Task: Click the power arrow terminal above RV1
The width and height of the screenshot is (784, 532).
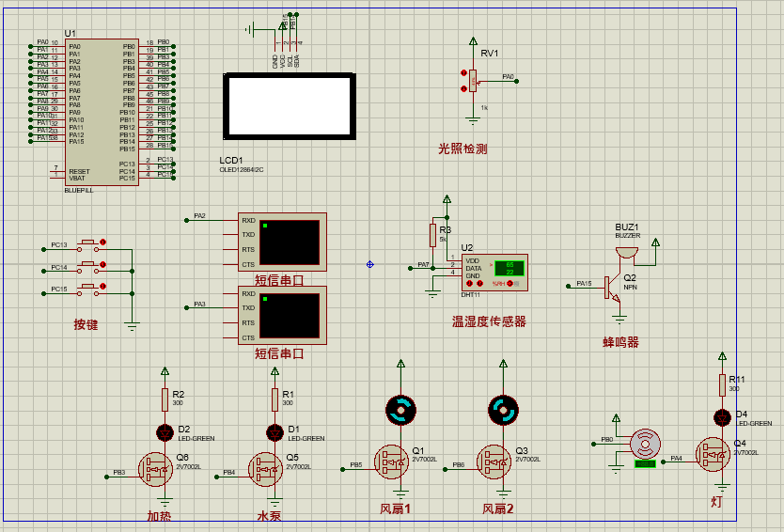Action: click(x=473, y=41)
